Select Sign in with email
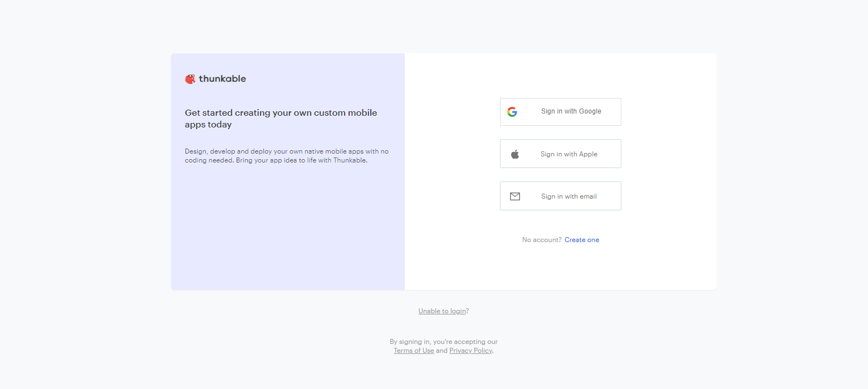 [561, 196]
